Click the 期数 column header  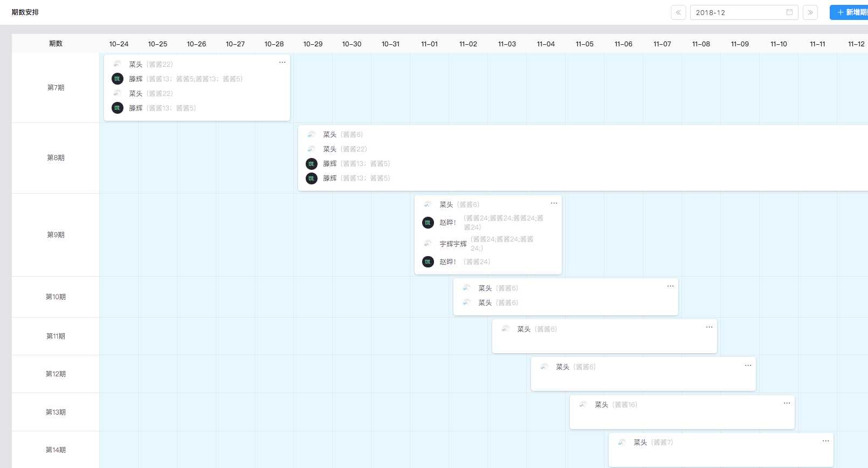click(x=56, y=44)
